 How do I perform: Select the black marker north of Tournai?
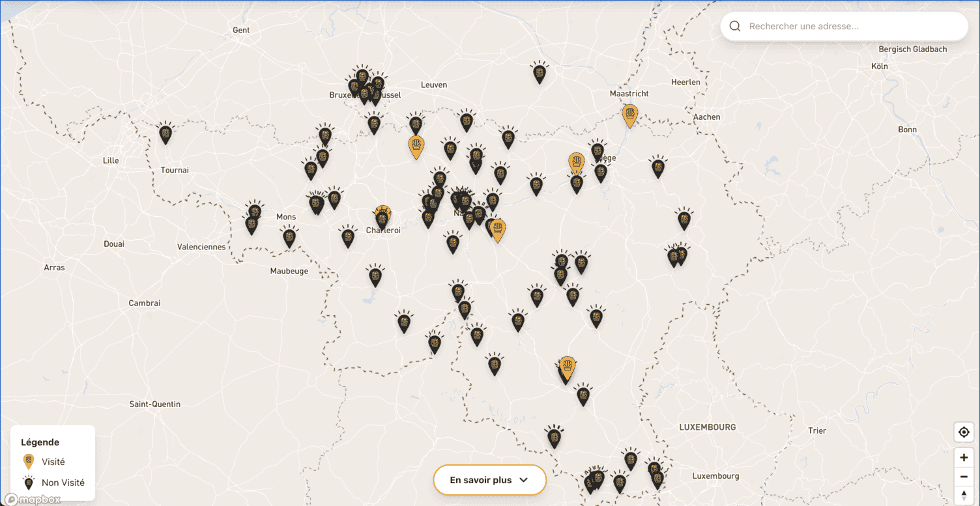click(166, 134)
